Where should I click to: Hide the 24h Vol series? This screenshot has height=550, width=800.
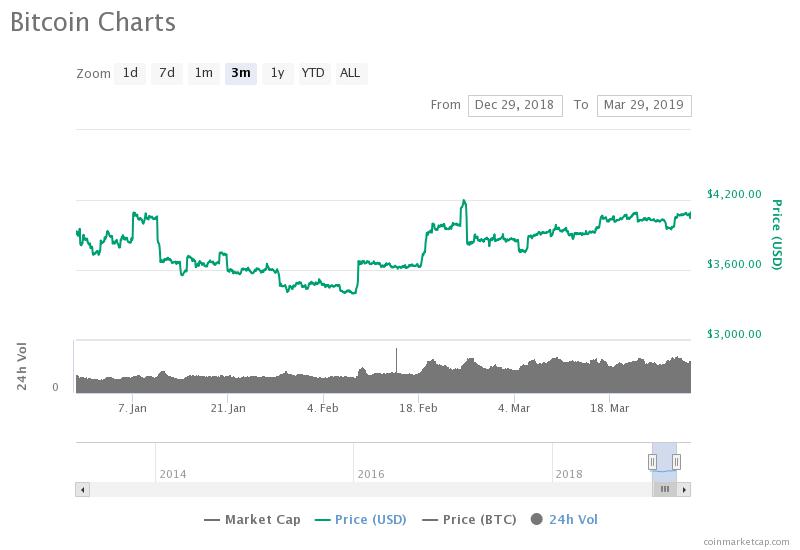click(x=564, y=519)
